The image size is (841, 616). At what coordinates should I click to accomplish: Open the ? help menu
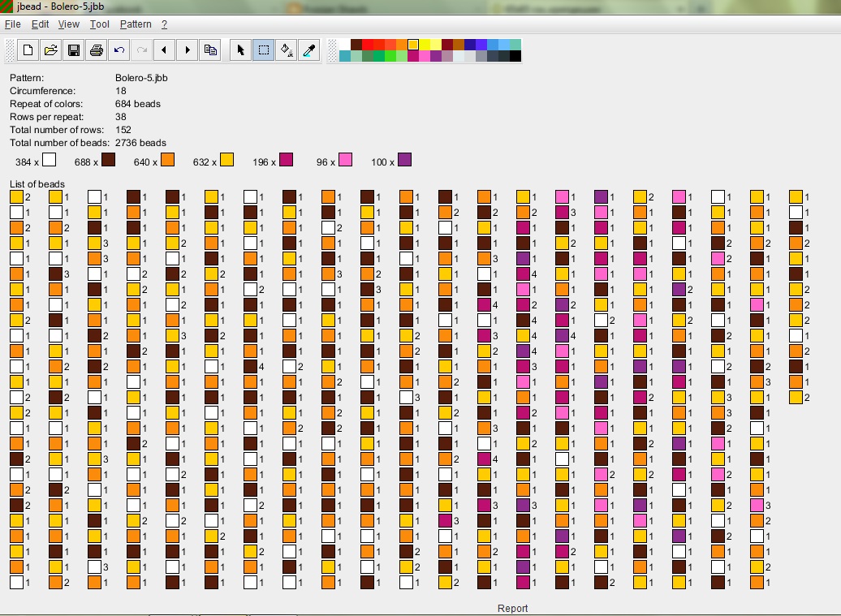coord(164,24)
